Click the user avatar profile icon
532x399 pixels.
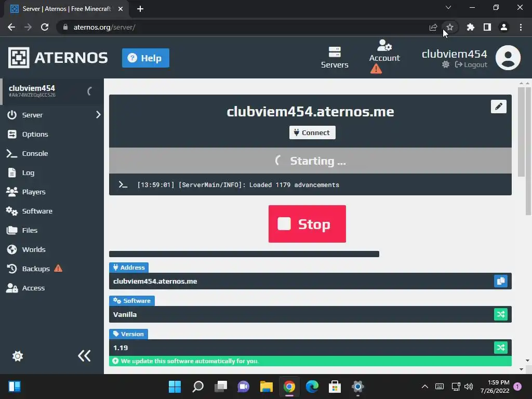coord(508,58)
